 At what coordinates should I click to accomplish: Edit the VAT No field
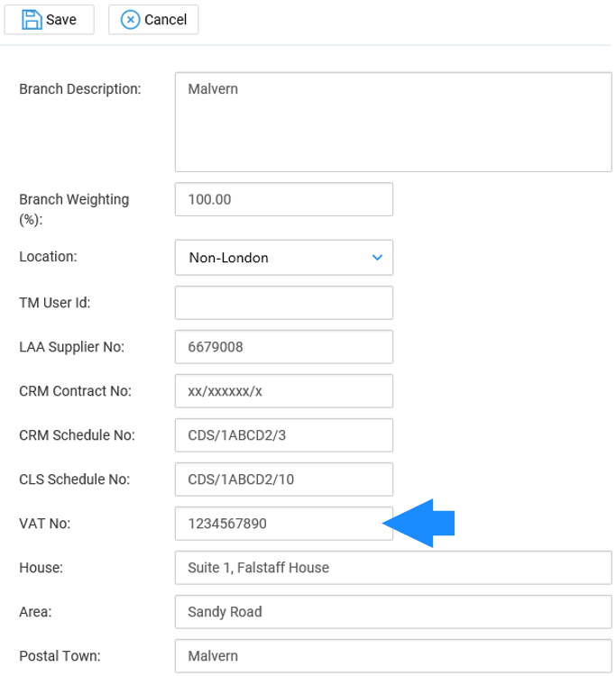click(x=284, y=524)
